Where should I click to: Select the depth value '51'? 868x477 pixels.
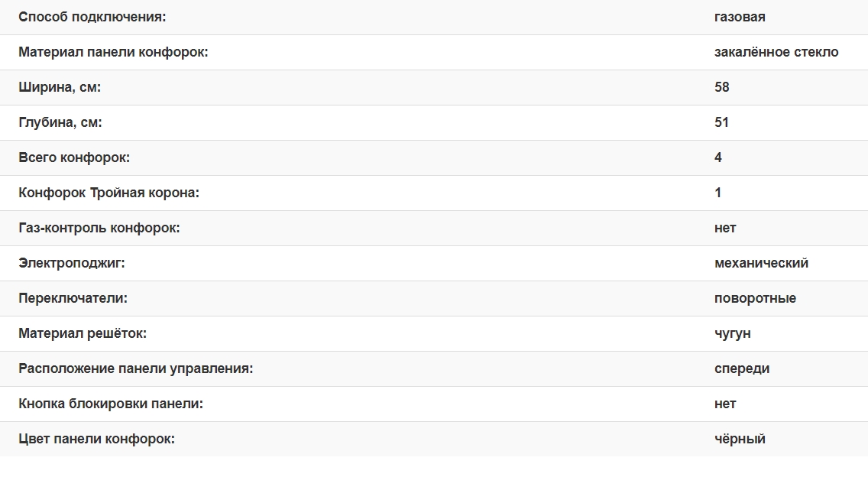point(722,122)
